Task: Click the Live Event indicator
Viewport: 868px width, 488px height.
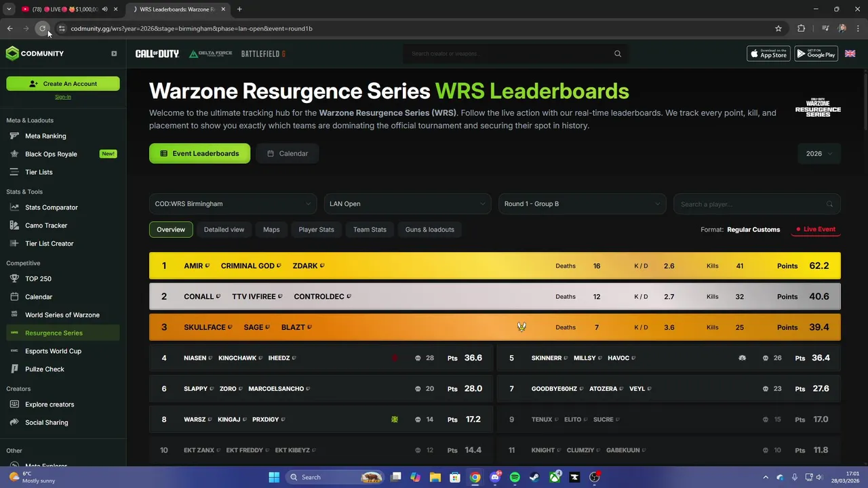Action: 816,230
